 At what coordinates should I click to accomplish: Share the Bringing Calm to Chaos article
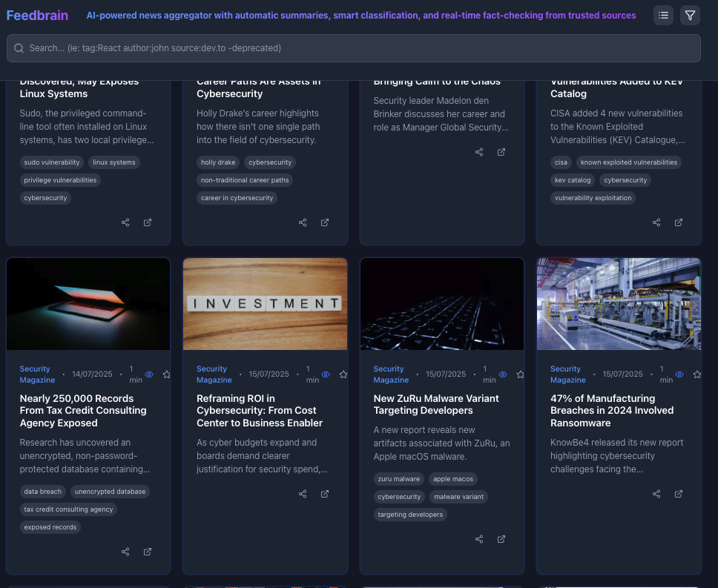pos(479,152)
